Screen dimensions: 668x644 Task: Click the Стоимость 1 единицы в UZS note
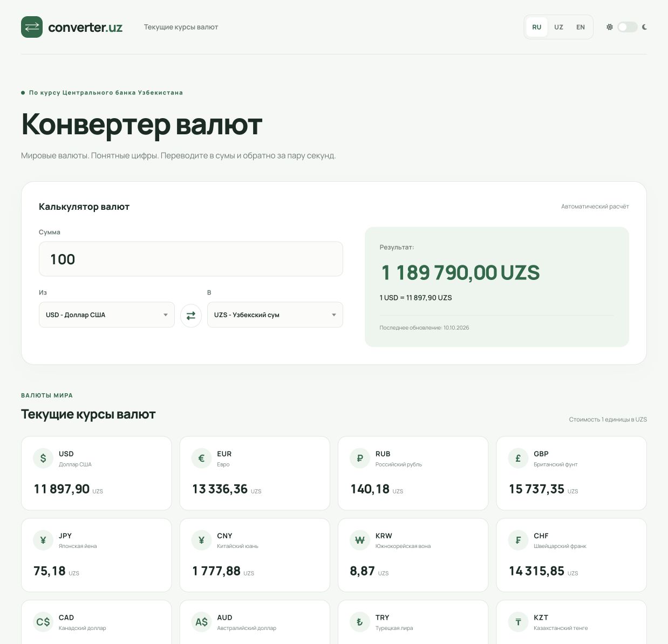pos(608,420)
